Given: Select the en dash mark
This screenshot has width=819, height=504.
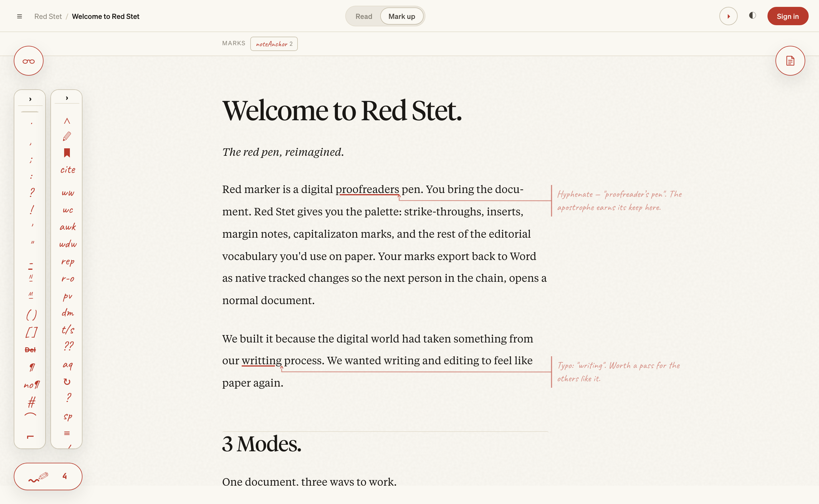Looking at the screenshot, I should point(31,278).
